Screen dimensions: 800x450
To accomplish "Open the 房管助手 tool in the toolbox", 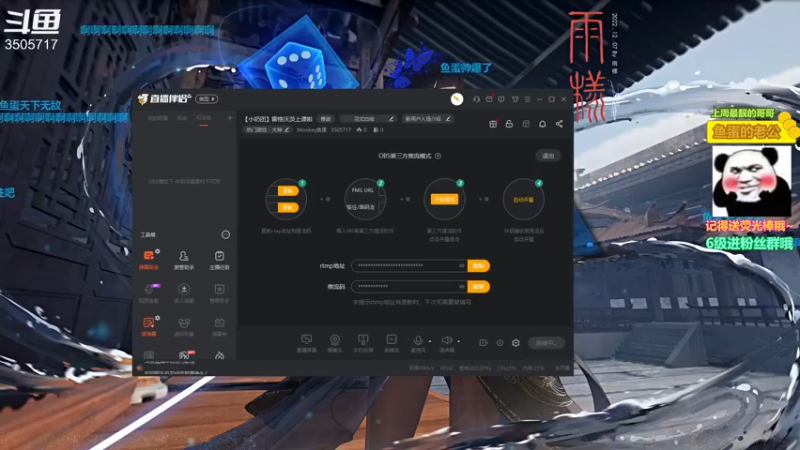I will pyautogui.click(x=184, y=259).
